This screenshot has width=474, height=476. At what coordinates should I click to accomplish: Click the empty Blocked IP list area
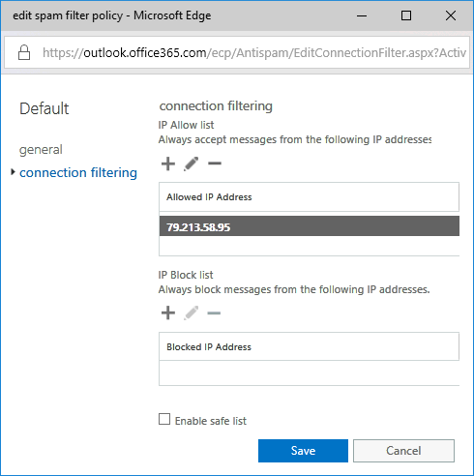click(309, 372)
